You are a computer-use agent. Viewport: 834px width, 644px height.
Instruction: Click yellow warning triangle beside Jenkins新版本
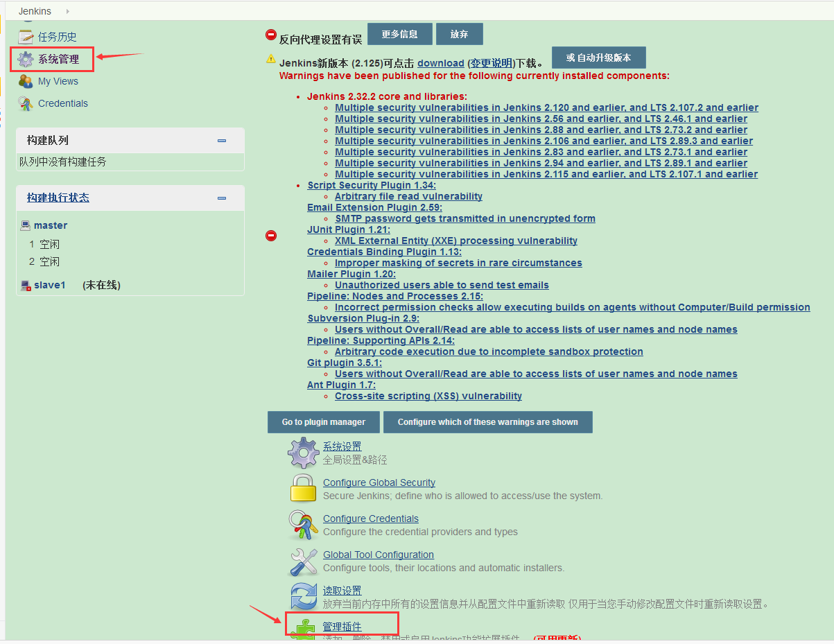tap(271, 59)
